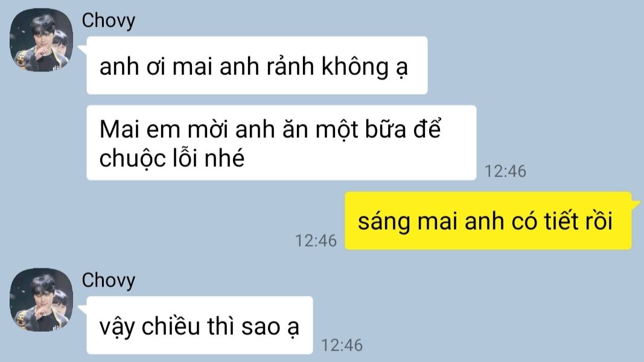Open Chovy's top profile avatar
This screenshot has height=362, width=644.
[x=41, y=40]
